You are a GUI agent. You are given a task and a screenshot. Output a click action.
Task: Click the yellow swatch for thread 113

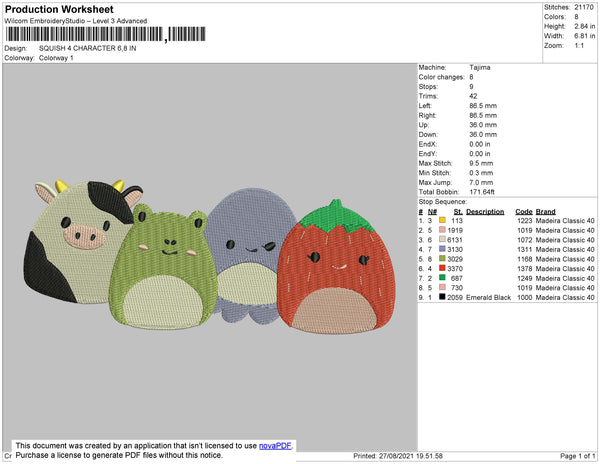[x=442, y=220]
